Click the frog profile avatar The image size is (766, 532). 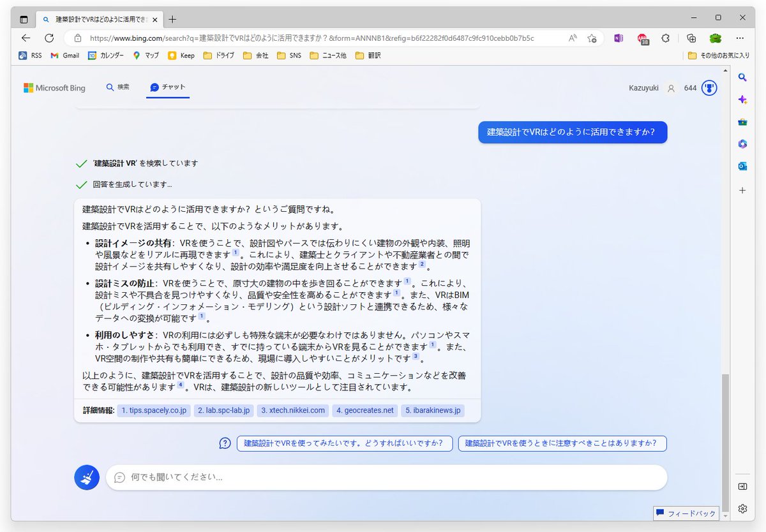[x=716, y=38]
